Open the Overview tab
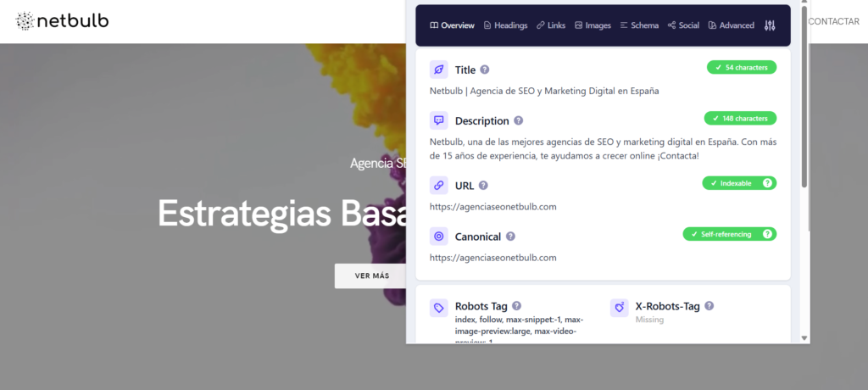The image size is (868, 390). point(452,25)
